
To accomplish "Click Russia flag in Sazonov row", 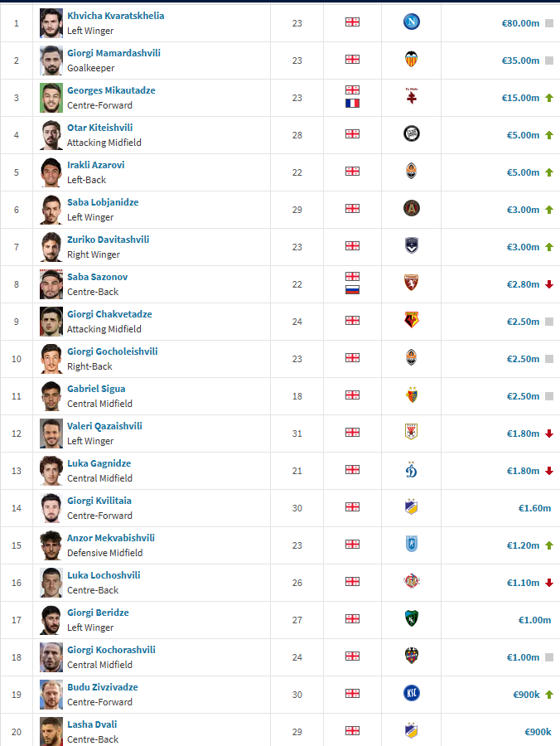I will [352, 290].
